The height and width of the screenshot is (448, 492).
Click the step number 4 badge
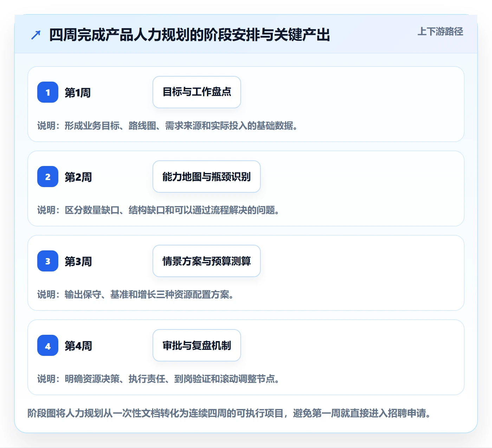coord(48,345)
